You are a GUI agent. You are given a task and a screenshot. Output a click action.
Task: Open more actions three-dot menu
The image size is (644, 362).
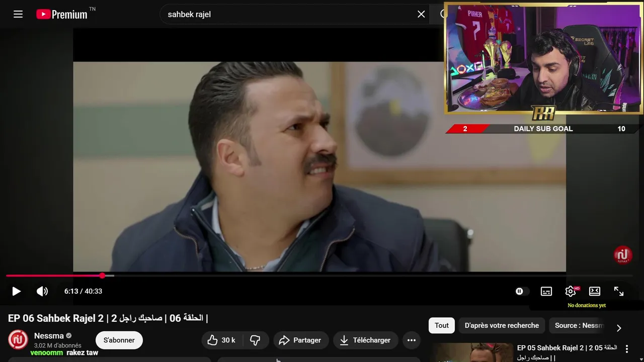[412, 340]
